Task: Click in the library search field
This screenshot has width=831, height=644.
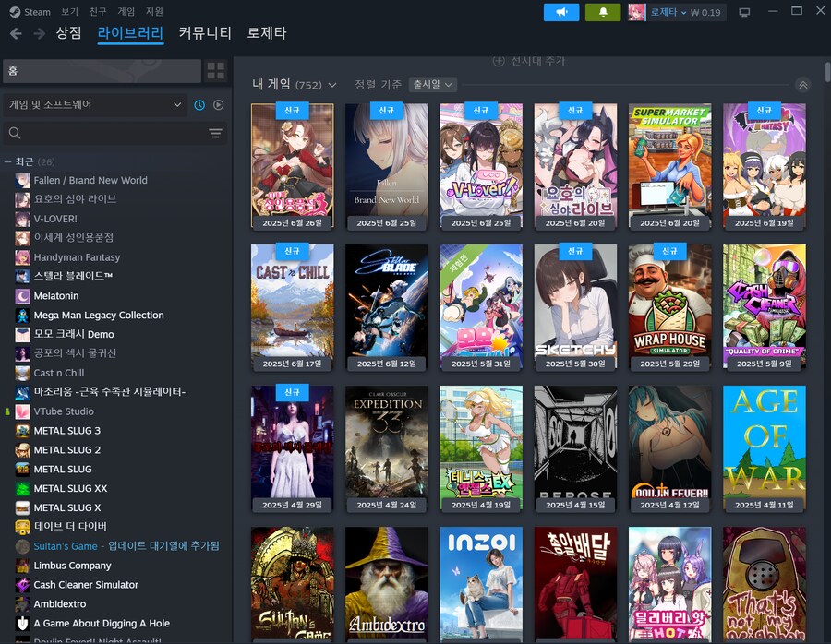Action: (114, 133)
